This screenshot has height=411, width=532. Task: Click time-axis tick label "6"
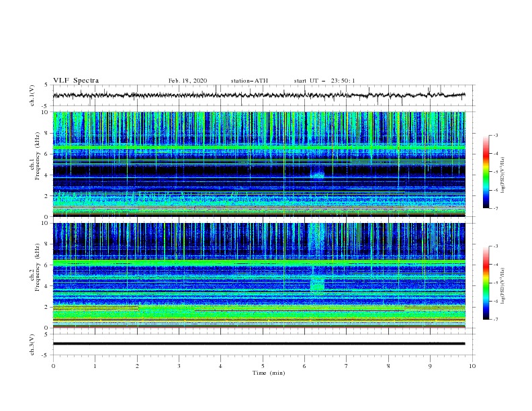tap(305, 366)
